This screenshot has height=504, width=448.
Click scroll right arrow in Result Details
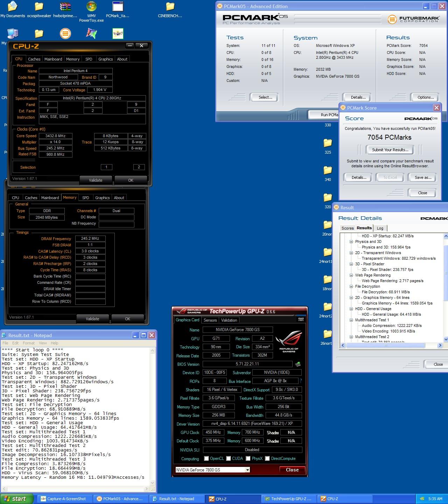(440, 345)
